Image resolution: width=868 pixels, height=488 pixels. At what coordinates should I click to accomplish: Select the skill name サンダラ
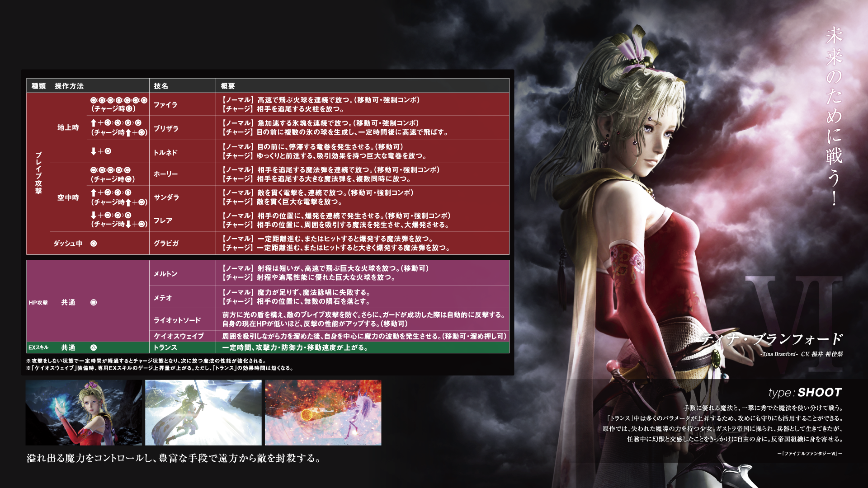coord(166,197)
